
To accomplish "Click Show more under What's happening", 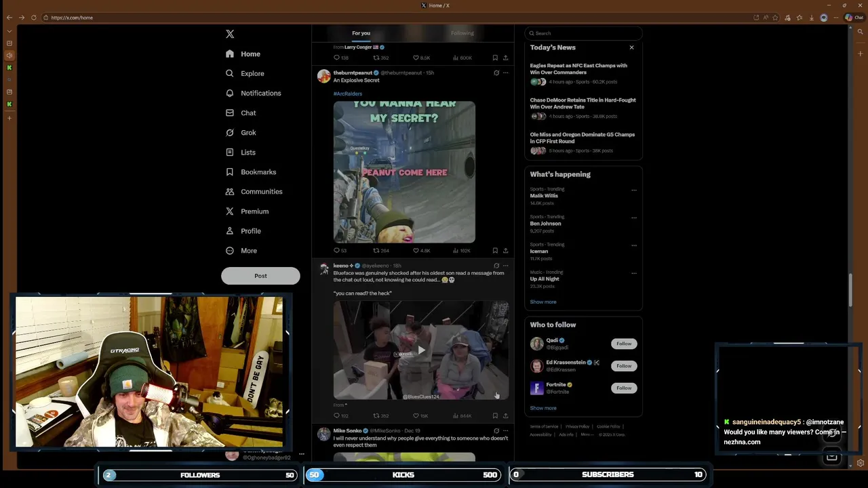I will click(543, 302).
